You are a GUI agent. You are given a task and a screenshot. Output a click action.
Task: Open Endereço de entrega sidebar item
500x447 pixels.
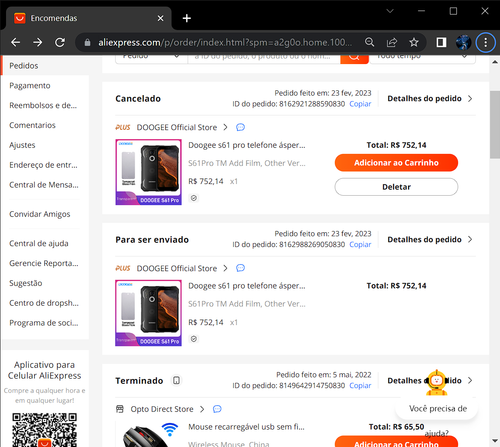click(x=43, y=165)
